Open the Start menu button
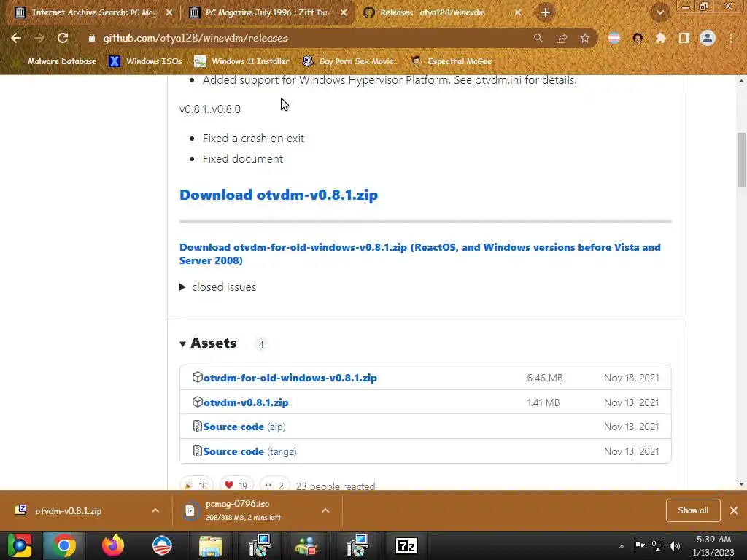 20,545
